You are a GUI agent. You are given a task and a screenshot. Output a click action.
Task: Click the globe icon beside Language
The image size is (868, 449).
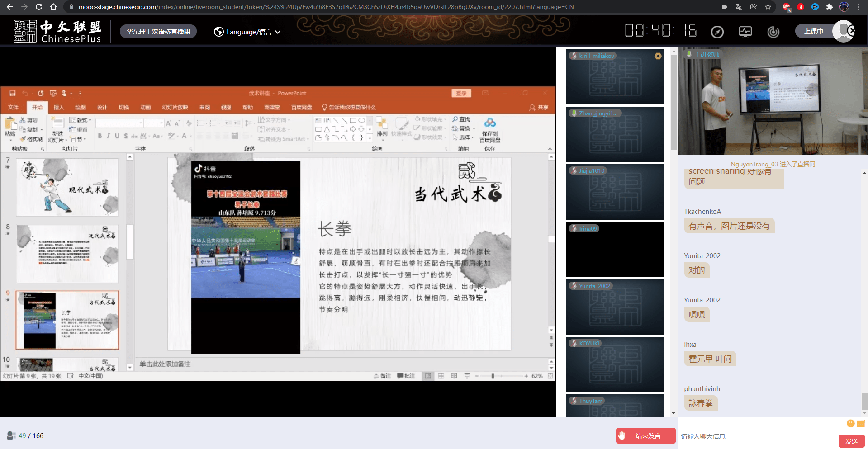pos(219,32)
